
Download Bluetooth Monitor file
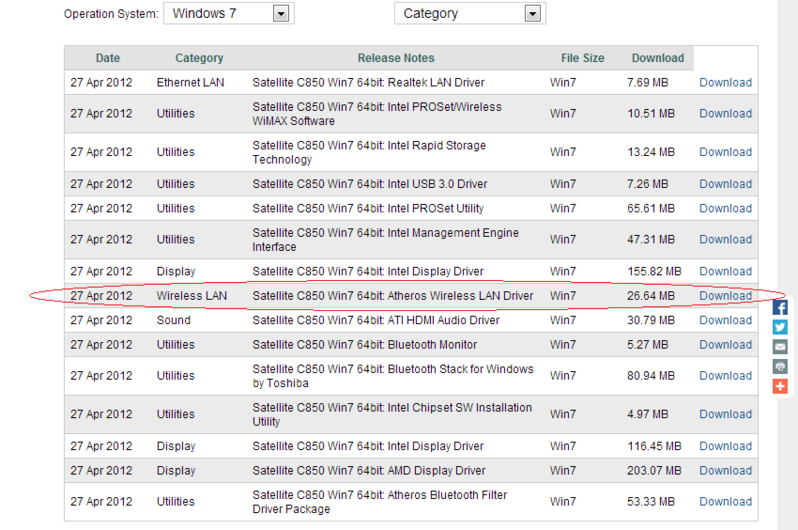pyautogui.click(x=725, y=345)
